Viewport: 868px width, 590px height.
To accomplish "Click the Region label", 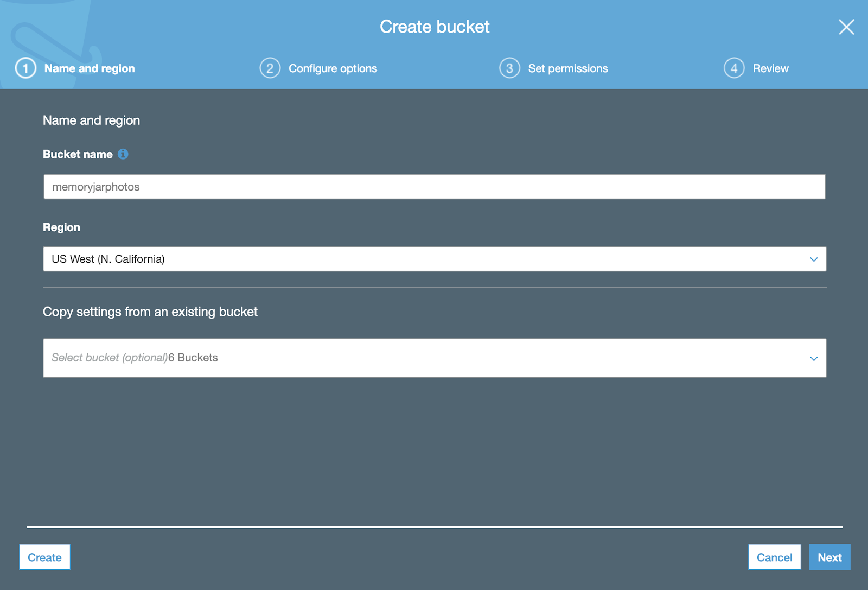I will (61, 227).
